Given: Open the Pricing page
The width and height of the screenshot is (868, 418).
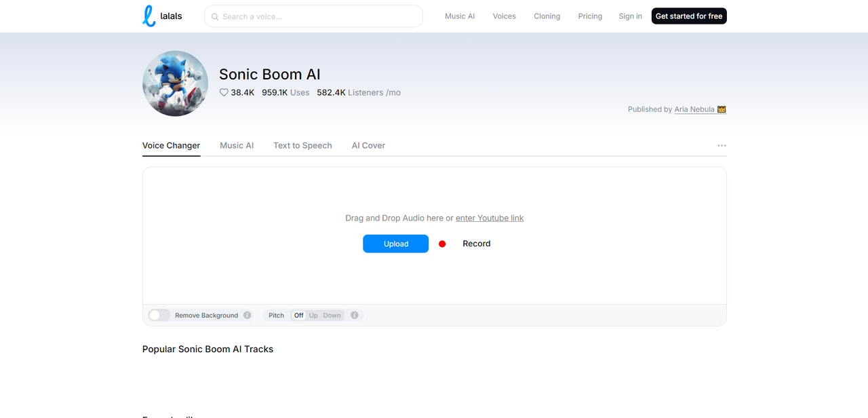Looking at the screenshot, I should 590,16.
